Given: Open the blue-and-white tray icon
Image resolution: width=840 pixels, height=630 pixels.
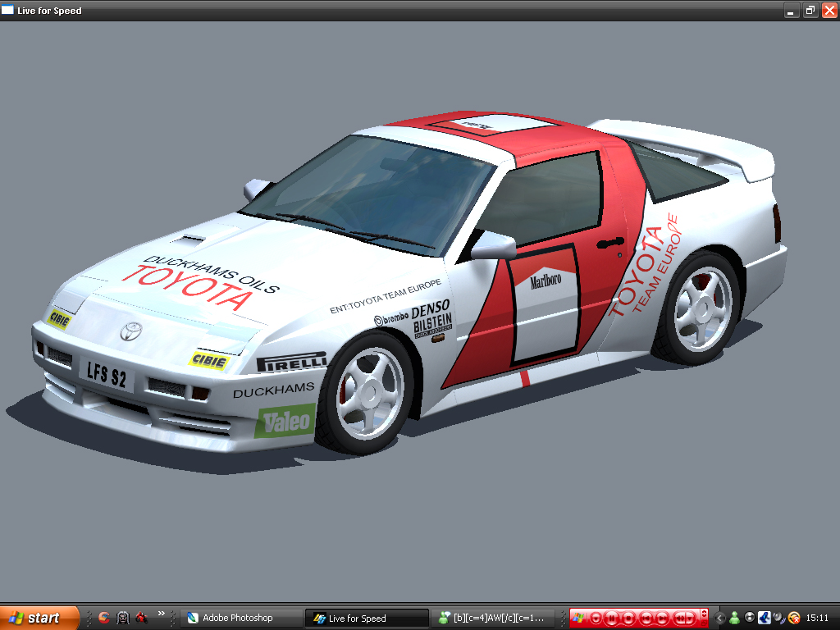Looking at the screenshot, I should (765, 618).
